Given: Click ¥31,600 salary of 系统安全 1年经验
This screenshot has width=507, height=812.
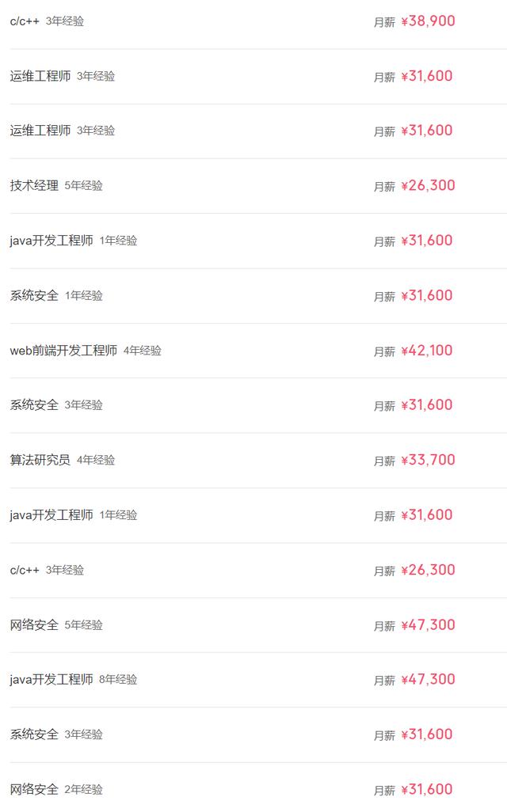Looking at the screenshot, I should coord(428,296).
